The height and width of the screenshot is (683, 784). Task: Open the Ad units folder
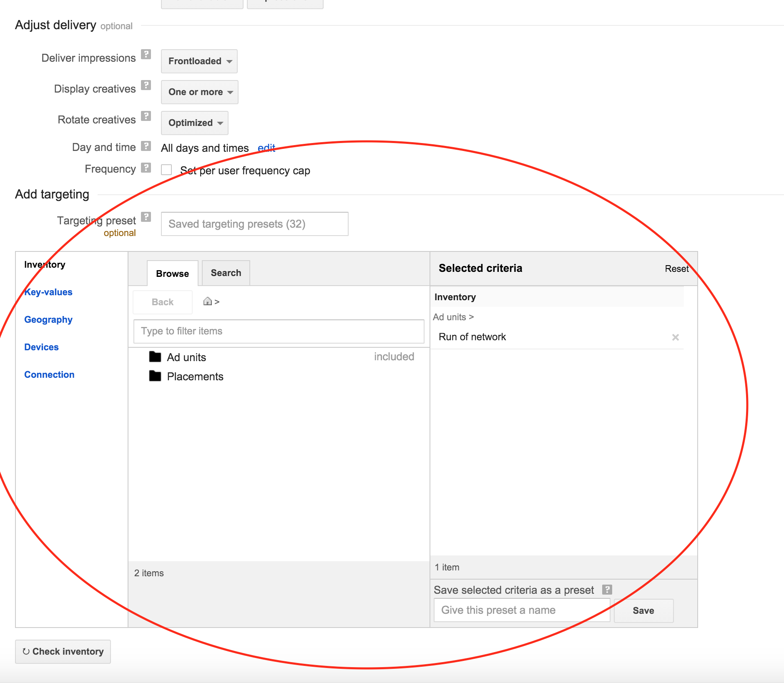tap(186, 357)
